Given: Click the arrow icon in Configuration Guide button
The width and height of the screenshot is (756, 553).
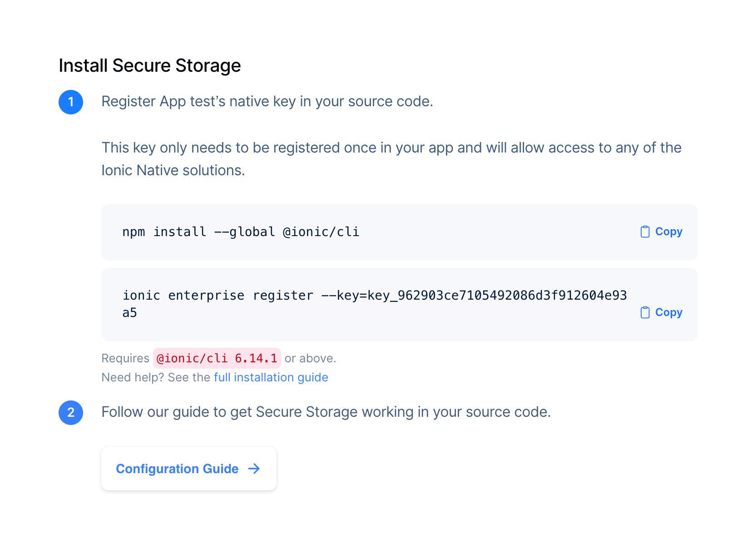Looking at the screenshot, I should (x=254, y=469).
